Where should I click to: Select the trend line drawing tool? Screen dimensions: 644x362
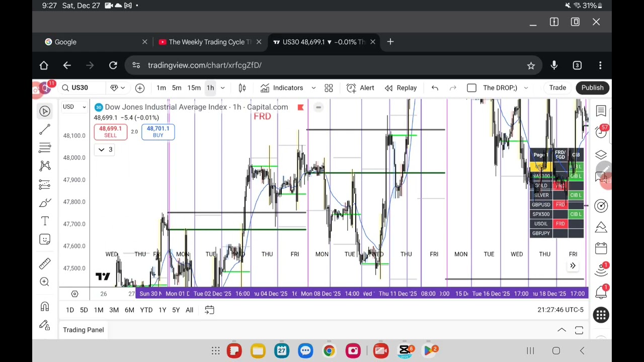tap(45, 129)
